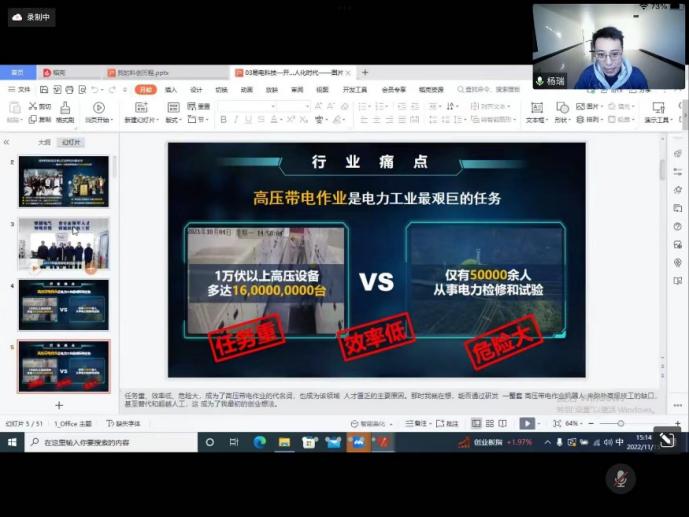Select slide 2 thumbnail
Screen dimensions: 689x517
coord(63,181)
